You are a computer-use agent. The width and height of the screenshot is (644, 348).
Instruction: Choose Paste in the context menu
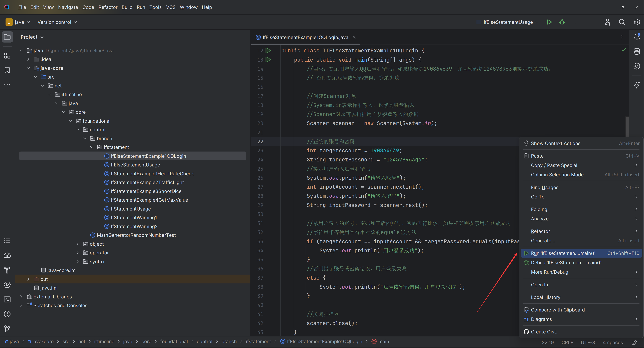(581, 156)
